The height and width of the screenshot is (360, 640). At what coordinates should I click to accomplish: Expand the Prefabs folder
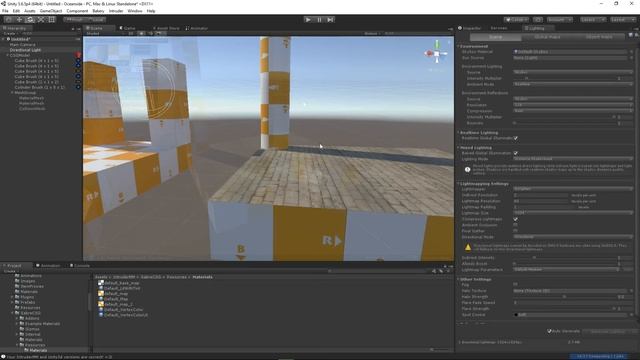[x=12, y=302]
